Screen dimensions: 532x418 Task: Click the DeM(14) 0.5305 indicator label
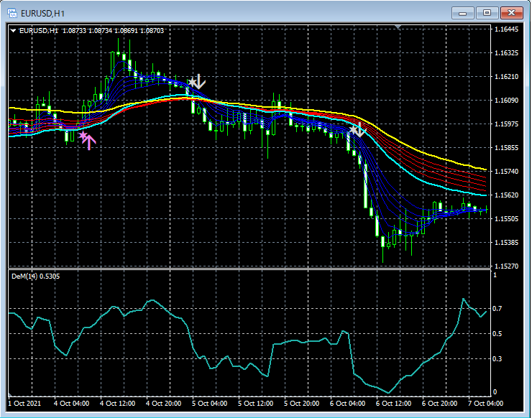click(35, 277)
